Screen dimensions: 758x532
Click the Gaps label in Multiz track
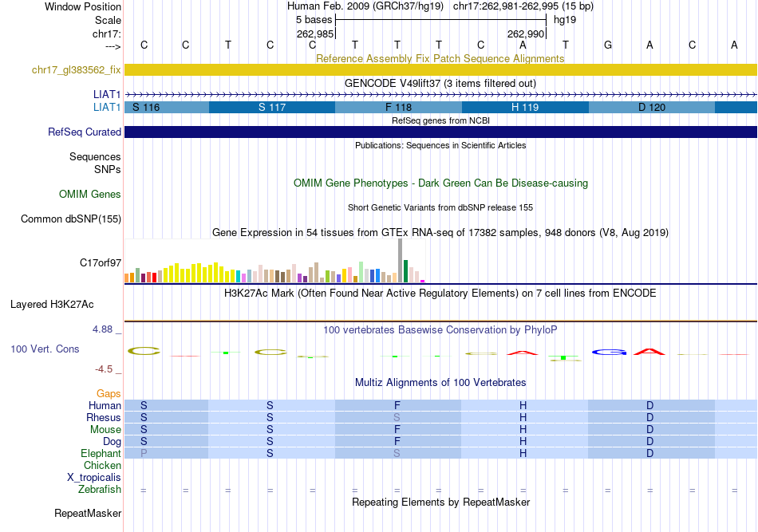(109, 394)
